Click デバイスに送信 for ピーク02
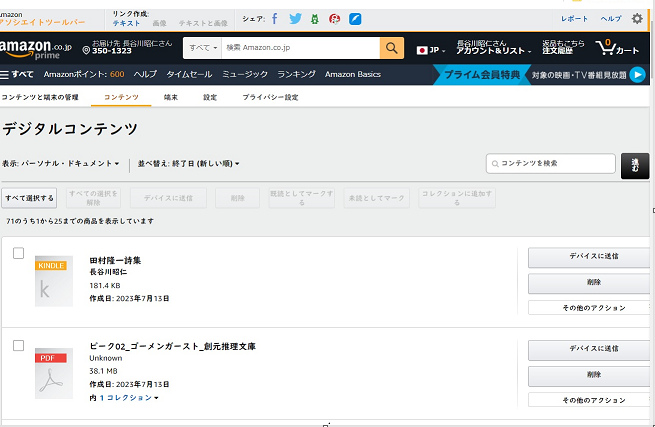Viewport: 655px width, 427px height. (x=589, y=349)
